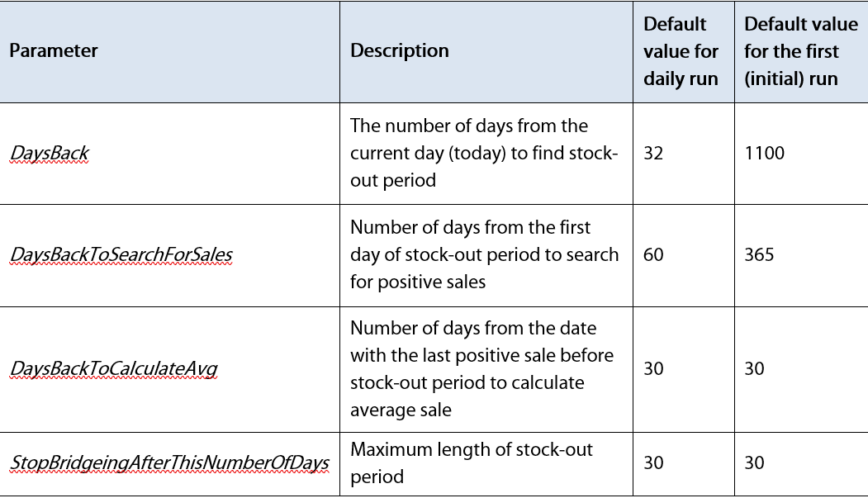The image size is (868, 498).
Task: Click the Parameter column header
Action: point(54,51)
